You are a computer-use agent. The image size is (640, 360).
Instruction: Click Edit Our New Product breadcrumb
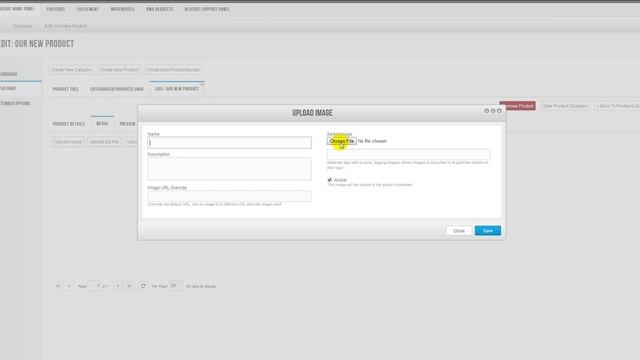[x=66, y=26]
